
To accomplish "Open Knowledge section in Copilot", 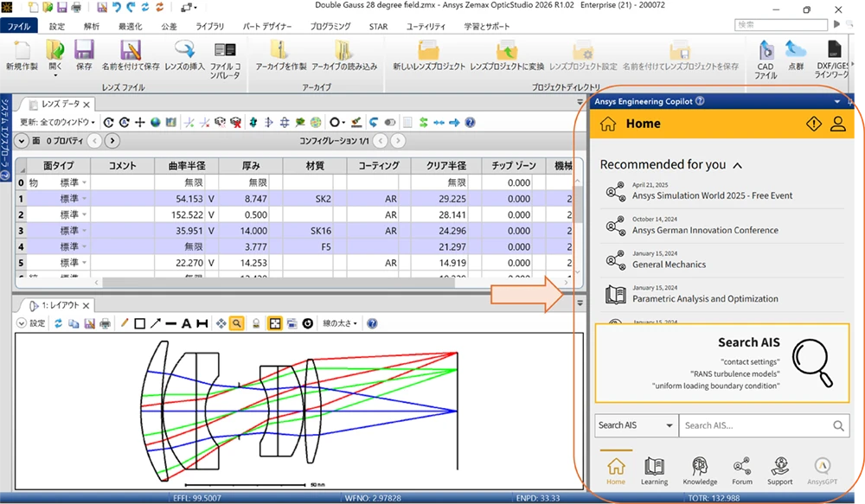I will point(700,471).
